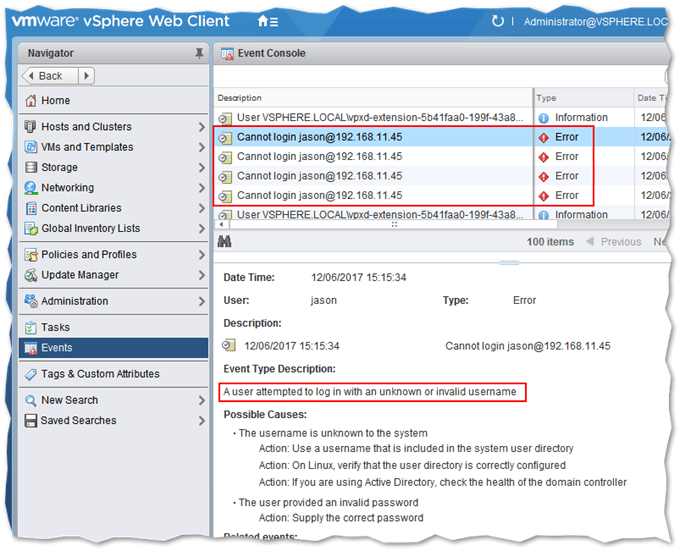Screen dimensions: 680x551
Task: Click the Global Inventory Lists icon
Action: 31,228
